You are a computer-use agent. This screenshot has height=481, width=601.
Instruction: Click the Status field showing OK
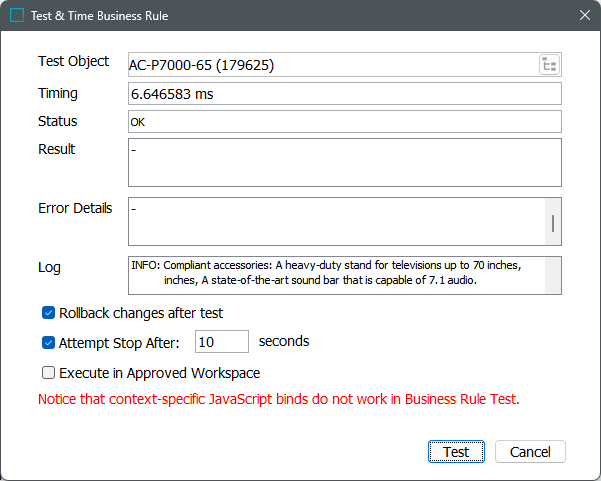344,122
